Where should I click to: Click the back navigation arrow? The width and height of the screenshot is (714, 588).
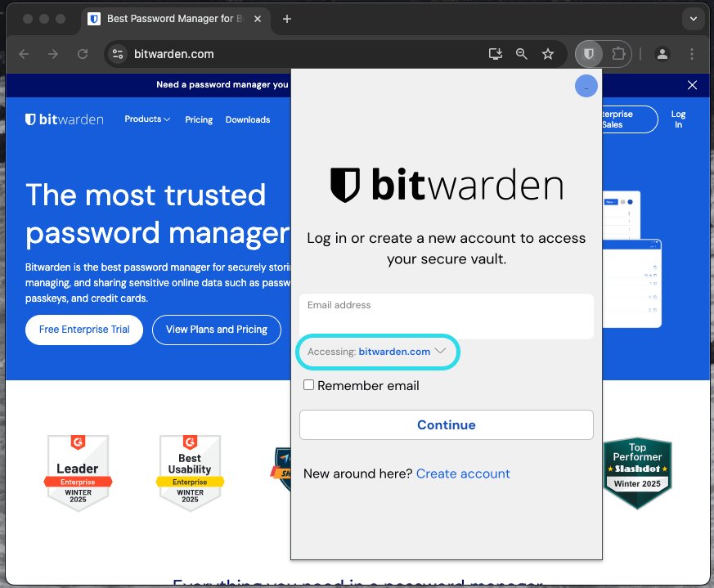click(23, 54)
